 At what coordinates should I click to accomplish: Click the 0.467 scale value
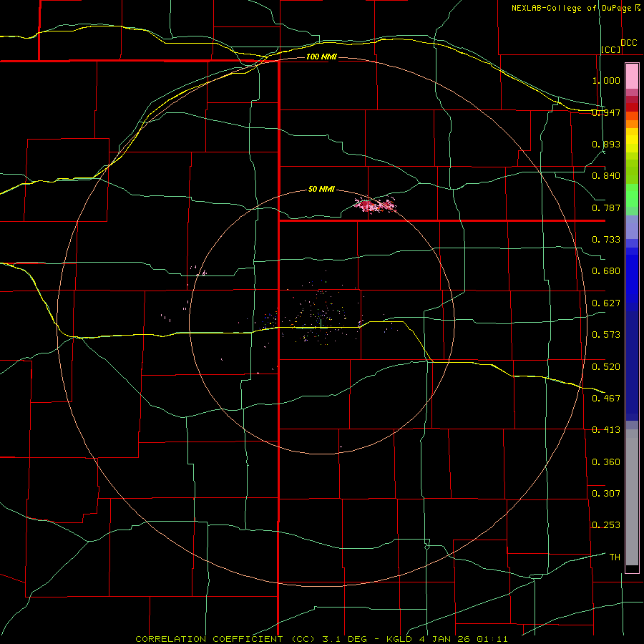tap(606, 399)
